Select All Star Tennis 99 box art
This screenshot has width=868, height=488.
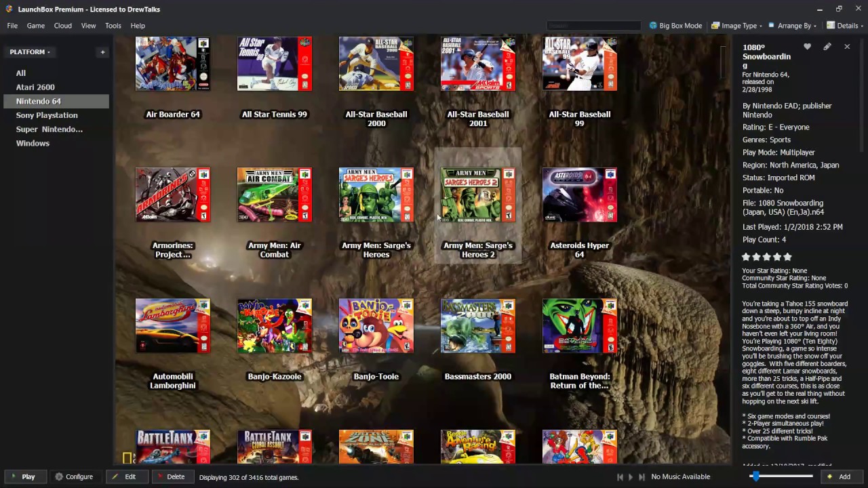point(275,64)
